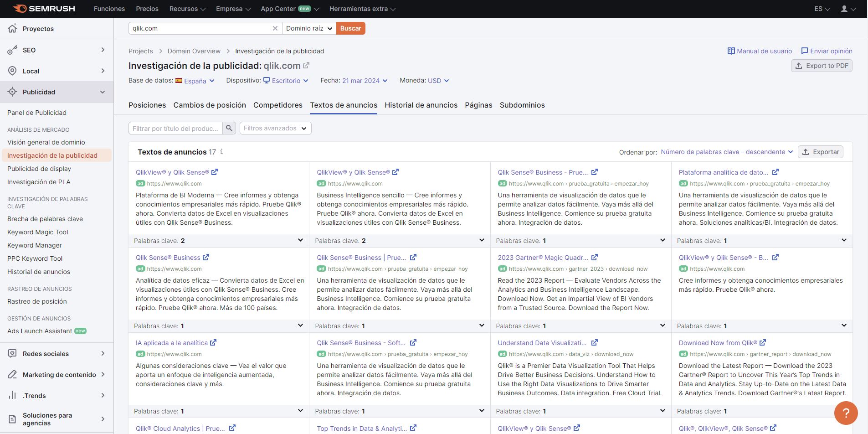Open Publicidad de display in sidebar
This screenshot has height=434, width=868.
[39, 169]
